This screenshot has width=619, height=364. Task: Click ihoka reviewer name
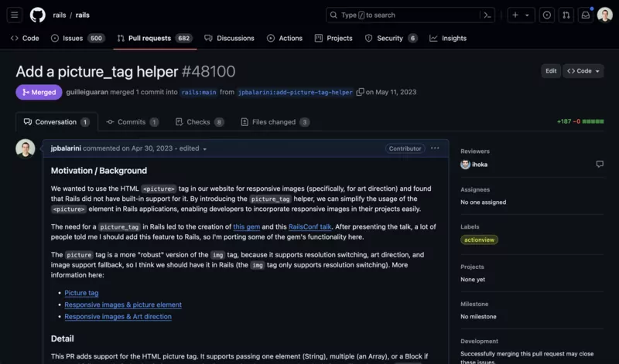[x=480, y=165]
